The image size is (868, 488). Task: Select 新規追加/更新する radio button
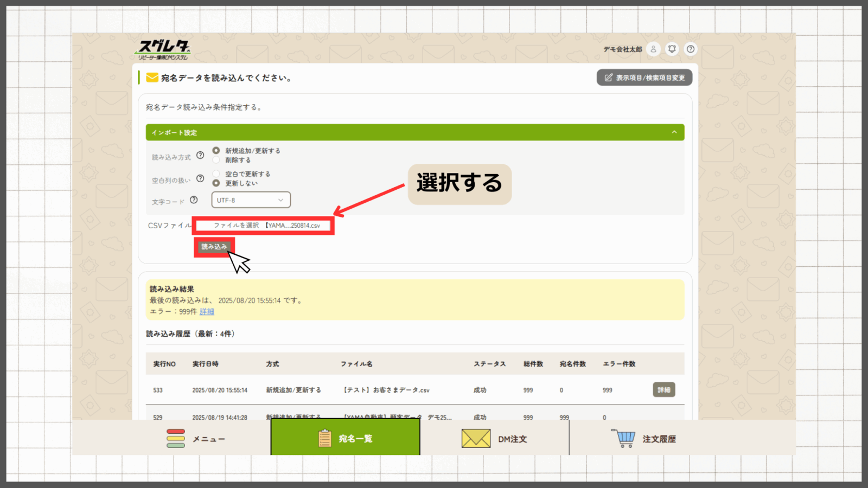(x=216, y=151)
